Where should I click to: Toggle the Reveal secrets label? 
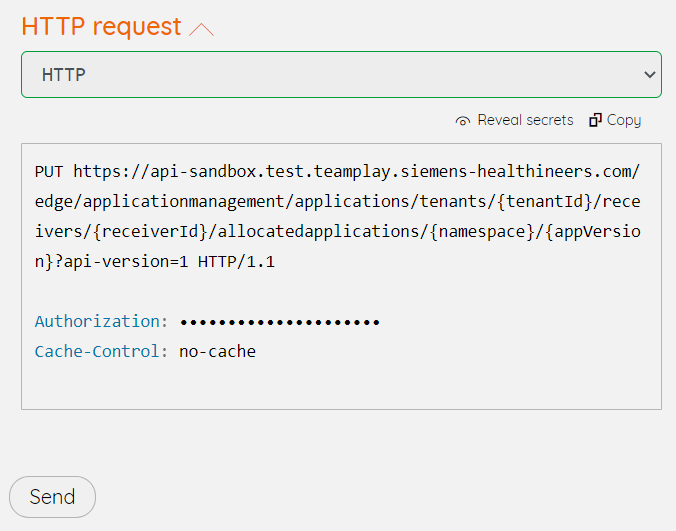(x=525, y=120)
